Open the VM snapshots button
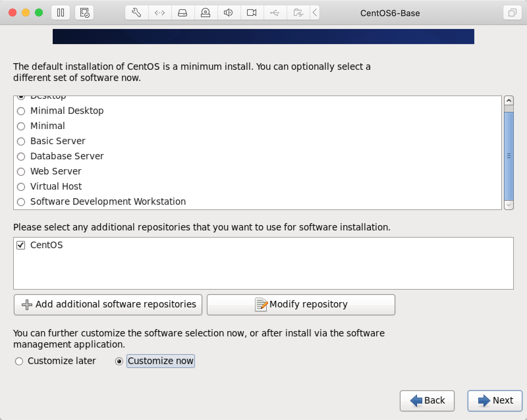 (84, 13)
